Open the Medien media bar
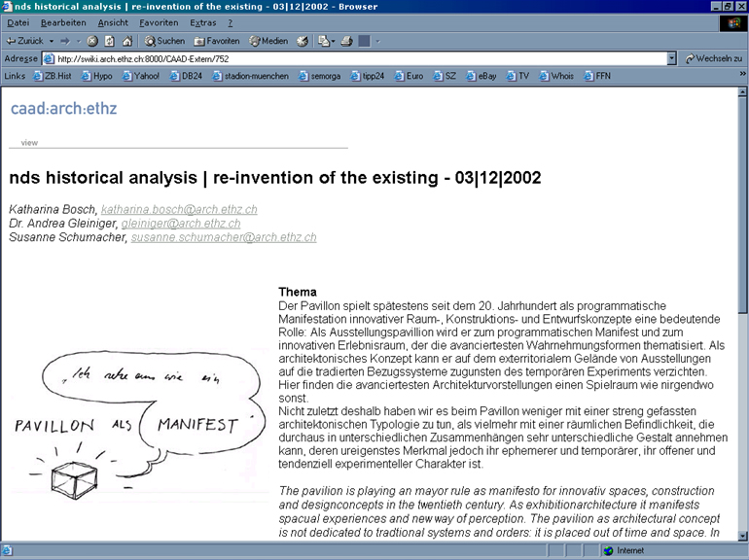 click(268, 41)
